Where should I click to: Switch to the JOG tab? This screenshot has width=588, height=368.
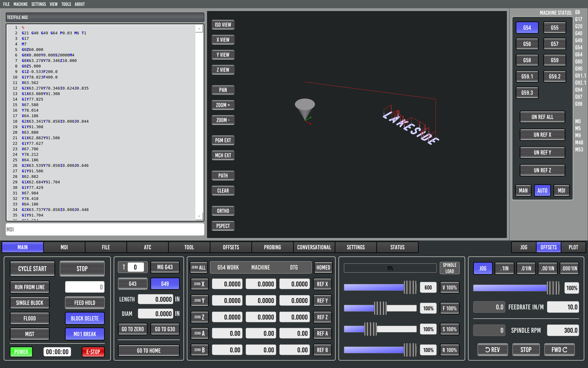524,247
